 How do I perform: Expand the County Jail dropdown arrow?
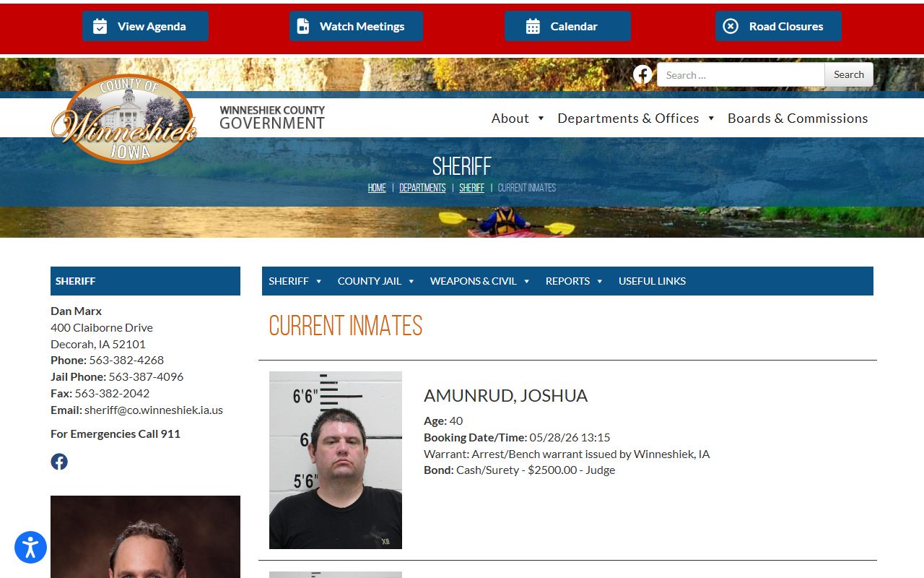tap(411, 281)
